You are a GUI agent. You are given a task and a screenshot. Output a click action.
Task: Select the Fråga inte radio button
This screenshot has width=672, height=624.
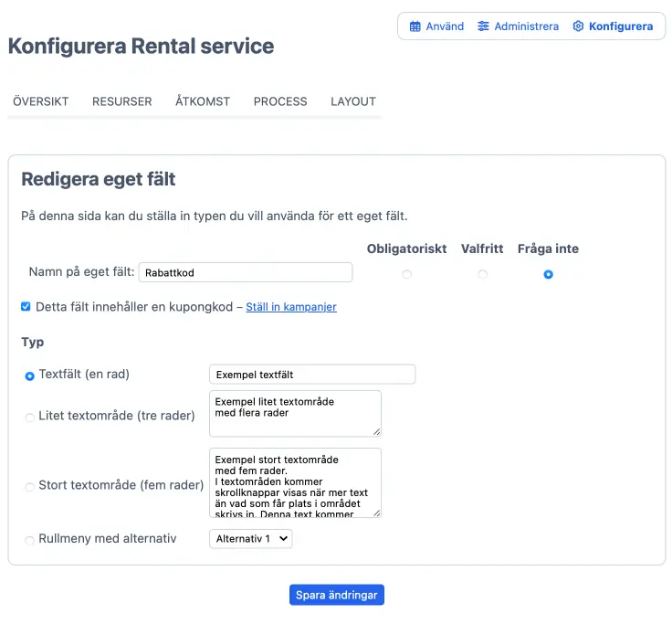pos(548,274)
